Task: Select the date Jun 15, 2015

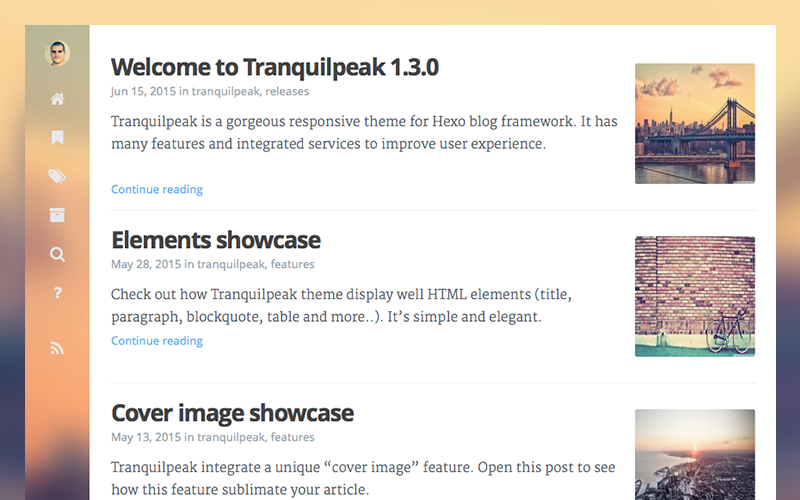Action: click(x=143, y=91)
